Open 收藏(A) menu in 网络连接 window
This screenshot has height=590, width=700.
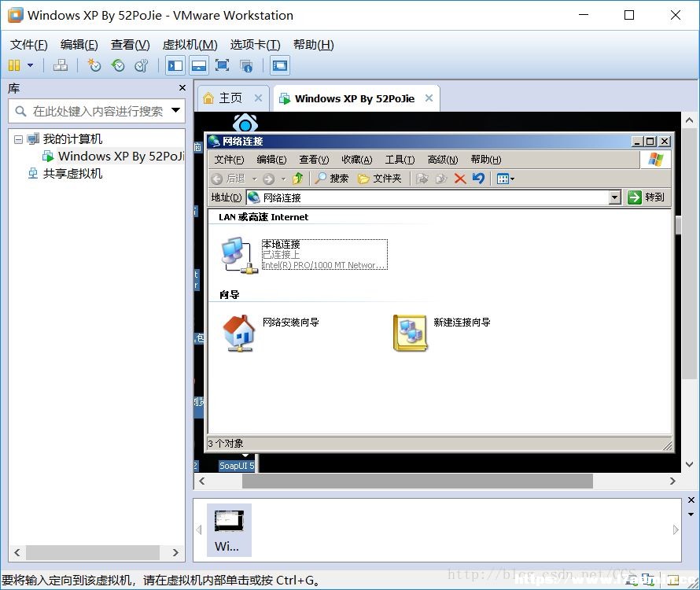point(356,160)
